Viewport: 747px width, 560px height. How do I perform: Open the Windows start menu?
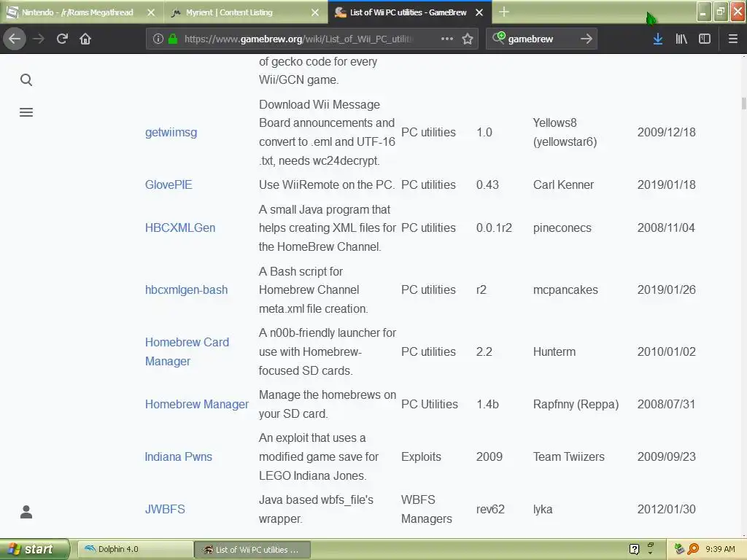pyautogui.click(x=34, y=550)
